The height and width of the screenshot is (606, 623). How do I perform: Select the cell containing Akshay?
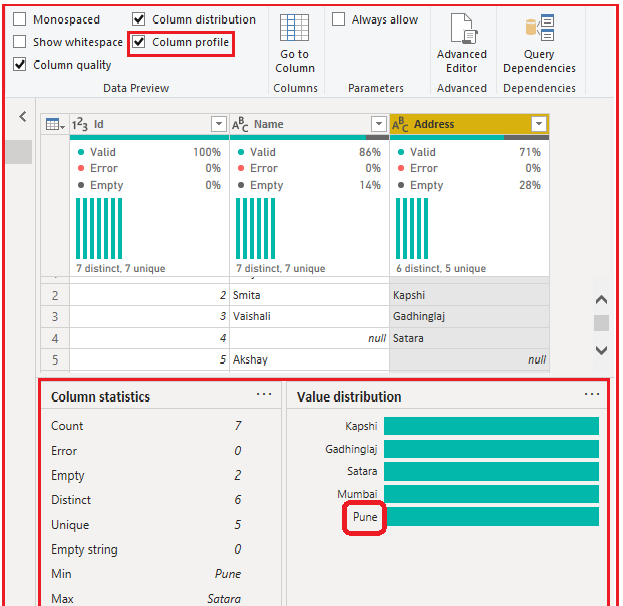(x=309, y=360)
